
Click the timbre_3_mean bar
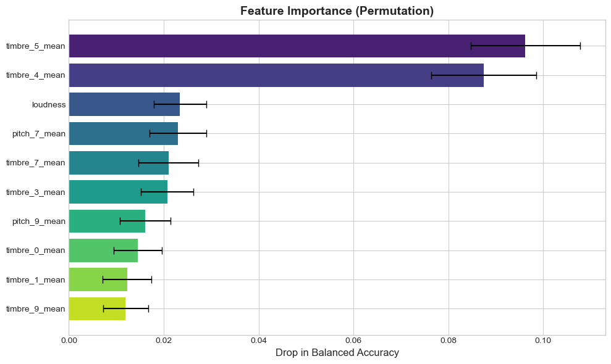point(118,192)
